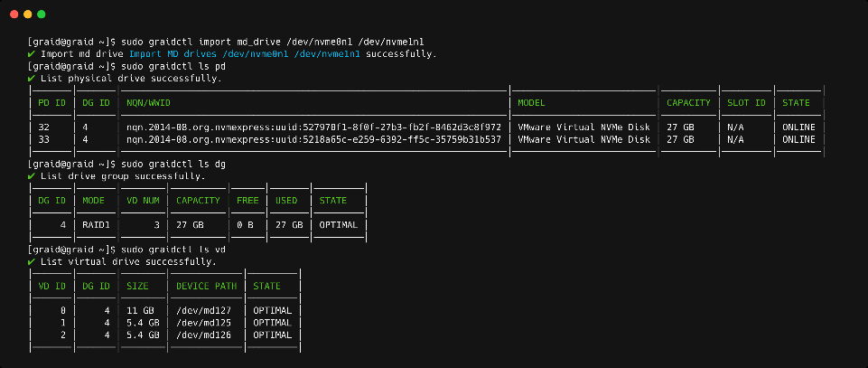Viewport: 868px width, 368px height.
Task: Click the NQN ending in 35759b31b537
Action: pyautogui.click(x=314, y=139)
